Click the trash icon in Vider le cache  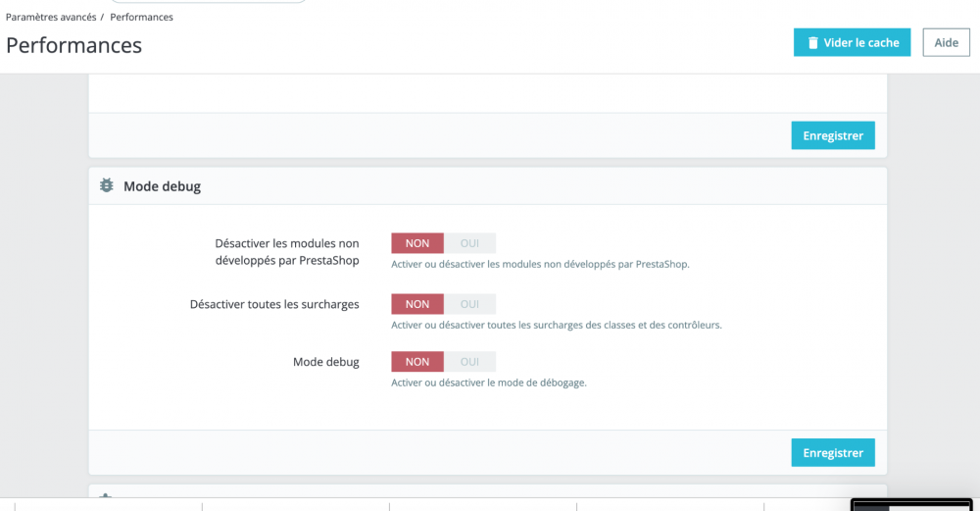click(812, 43)
